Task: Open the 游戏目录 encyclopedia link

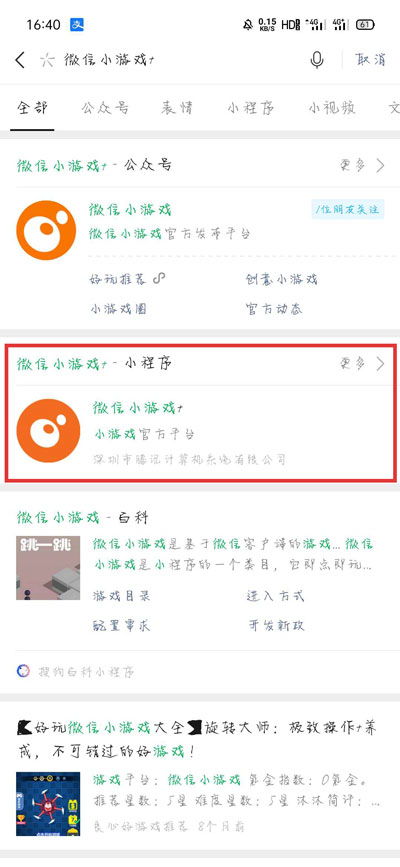Action: [x=121, y=596]
